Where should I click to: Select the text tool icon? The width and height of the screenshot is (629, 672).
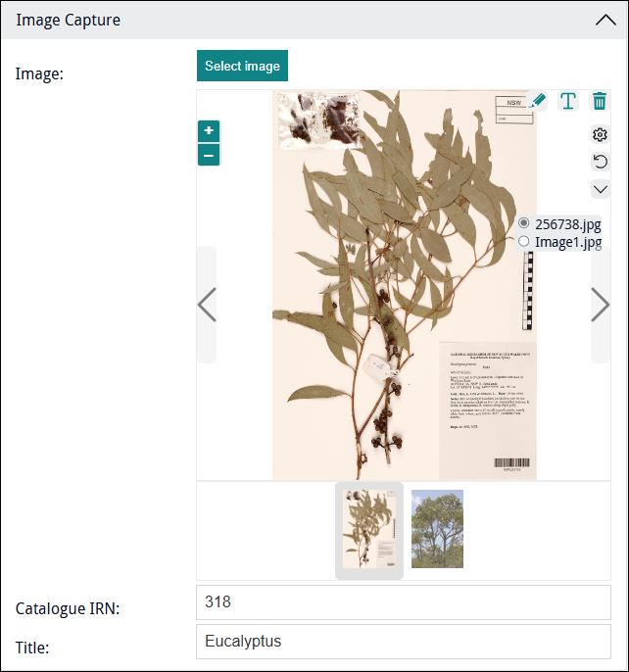click(568, 101)
